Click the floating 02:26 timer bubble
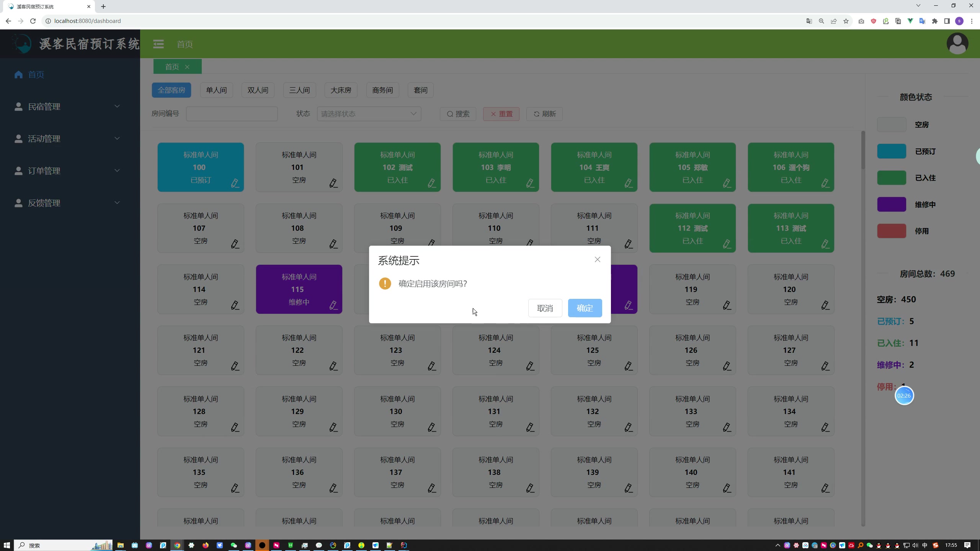980x551 pixels. 904,396
